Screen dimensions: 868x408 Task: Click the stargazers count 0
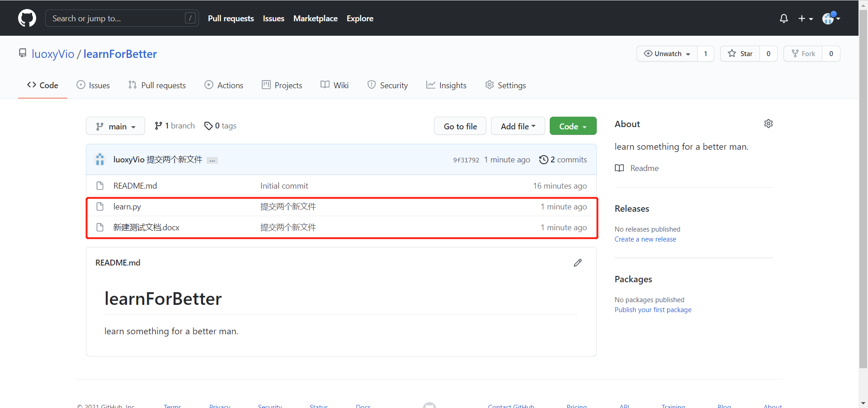[x=769, y=53]
